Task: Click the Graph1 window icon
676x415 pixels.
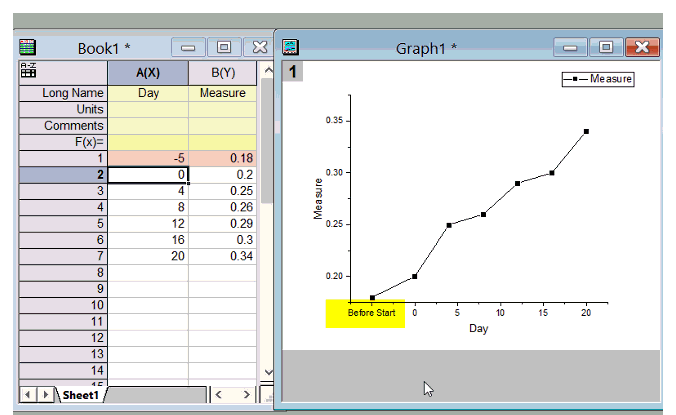Action: coord(290,47)
